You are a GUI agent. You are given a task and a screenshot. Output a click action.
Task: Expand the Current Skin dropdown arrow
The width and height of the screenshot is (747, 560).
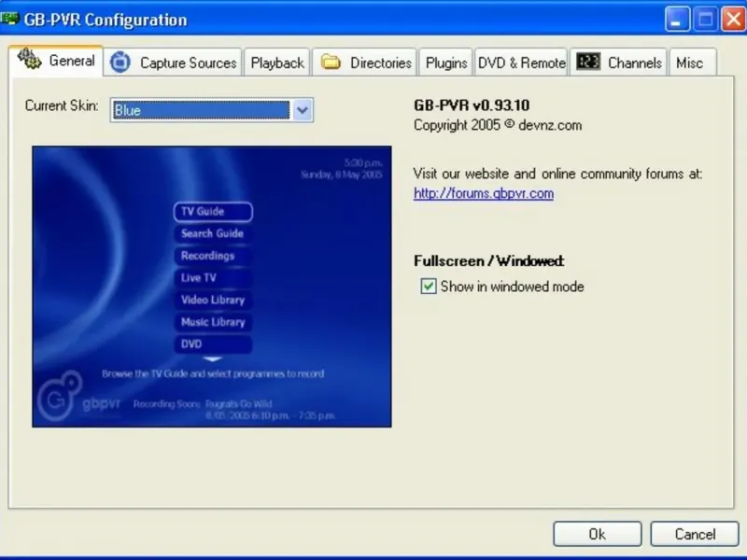tap(302, 110)
